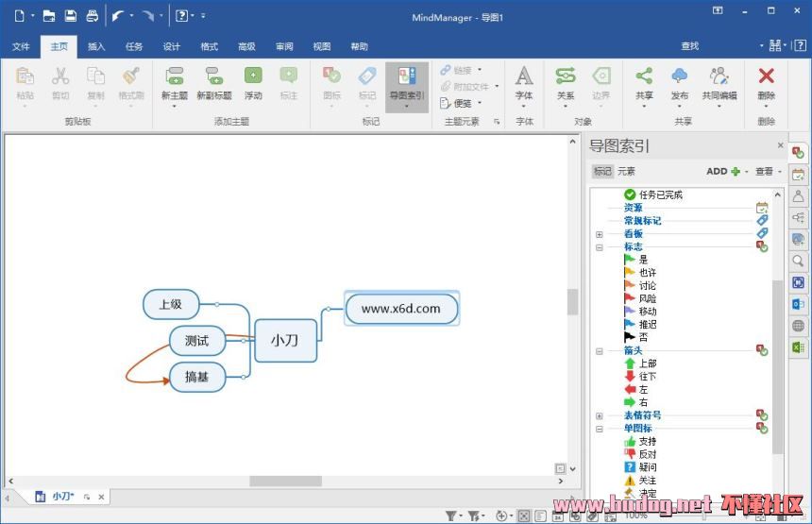Select the www.x6d.com topic node

click(x=401, y=309)
